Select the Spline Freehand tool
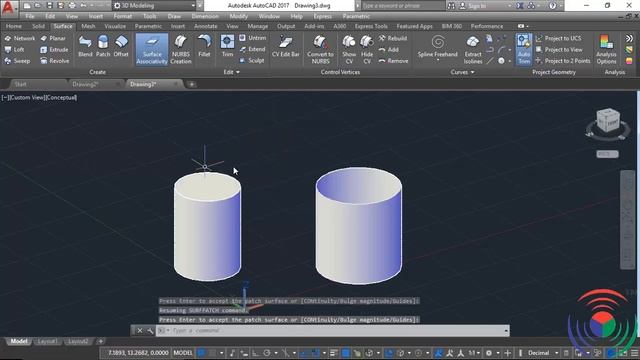640x360 pixels. click(x=438, y=47)
